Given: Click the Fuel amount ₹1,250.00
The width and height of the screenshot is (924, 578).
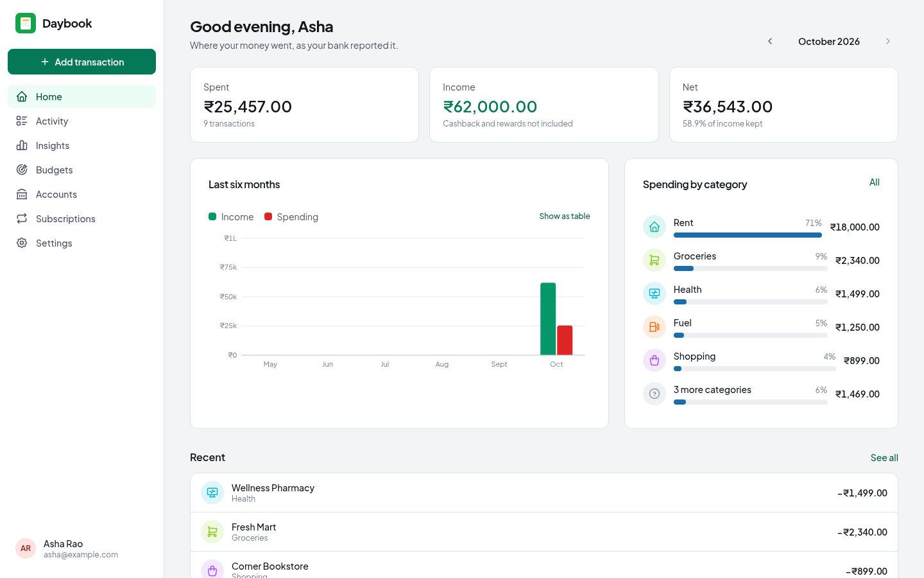Looking at the screenshot, I should coord(857,327).
